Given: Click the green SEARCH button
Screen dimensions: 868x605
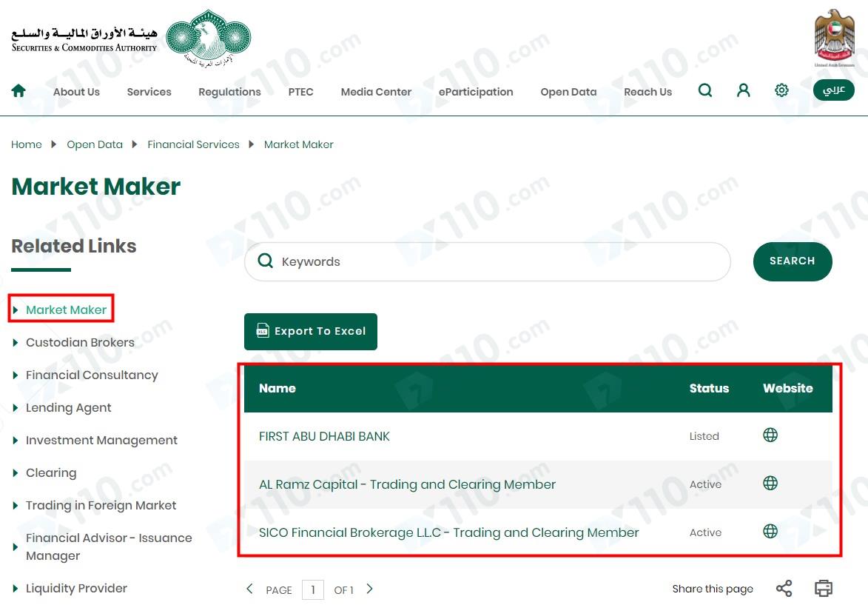Looking at the screenshot, I should (793, 261).
